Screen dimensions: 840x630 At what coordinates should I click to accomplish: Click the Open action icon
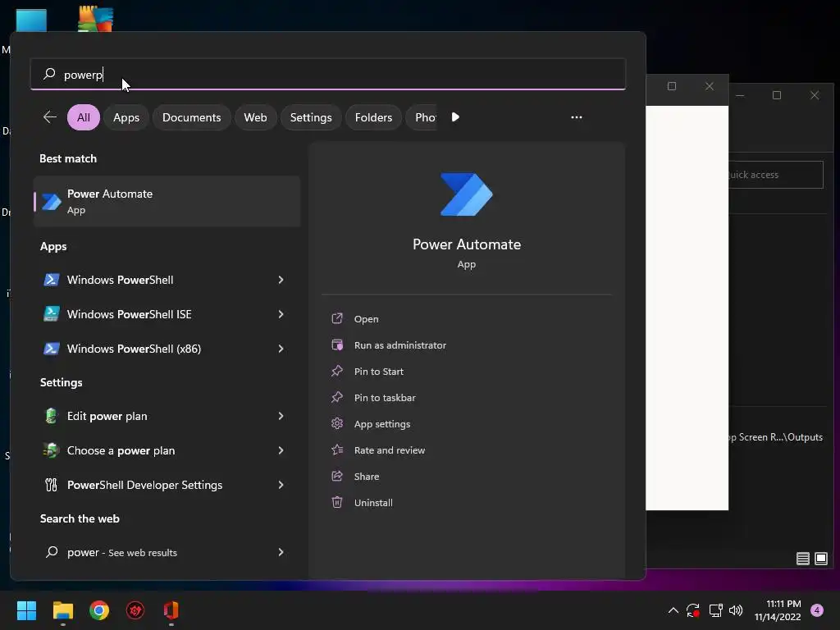[x=337, y=319]
